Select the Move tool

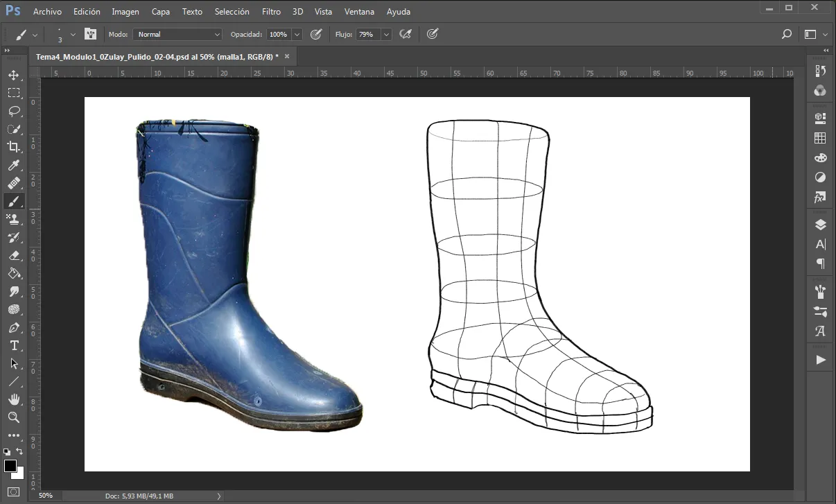tap(14, 75)
